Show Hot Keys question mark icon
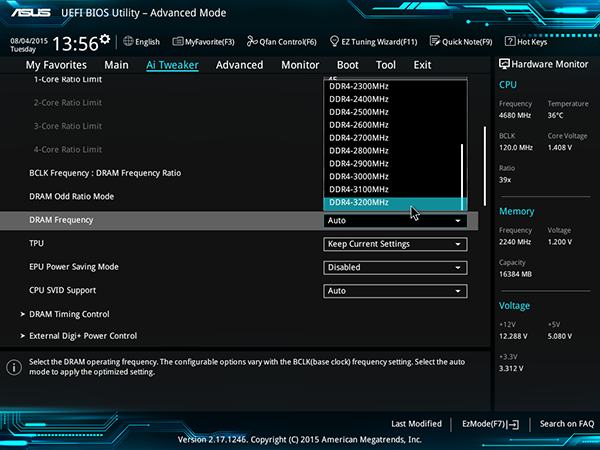Screen dimensions: 600x450 pyautogui.click(x=510, y=41)
